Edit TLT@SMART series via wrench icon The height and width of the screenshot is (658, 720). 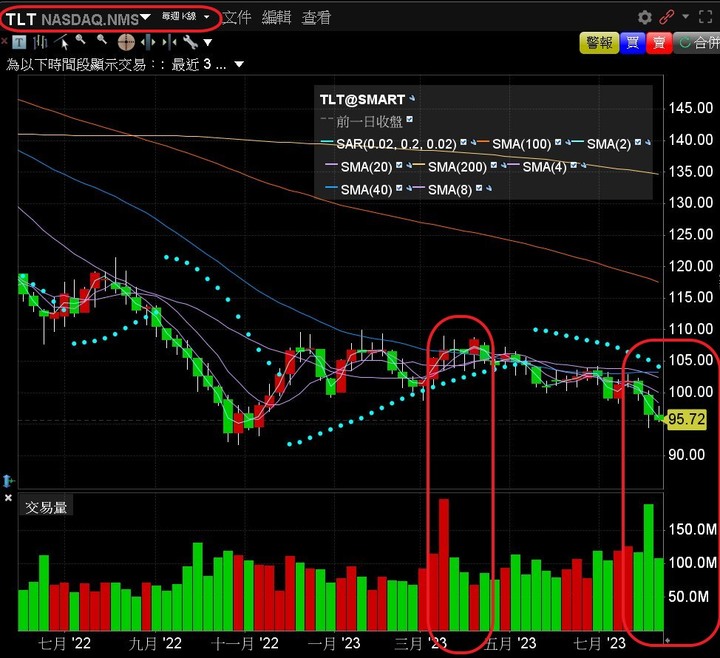[x=412, y=98]
